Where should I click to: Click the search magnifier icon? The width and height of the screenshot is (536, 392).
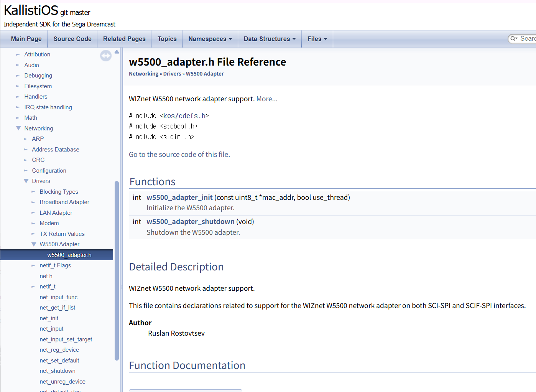click(513, 39)
